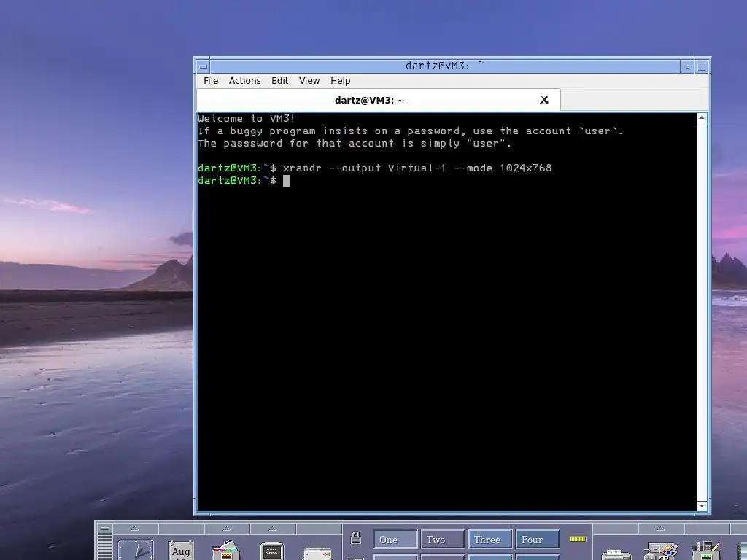
Task: Open the Style Manager palette icon
Action: click(x=661, y=551)
